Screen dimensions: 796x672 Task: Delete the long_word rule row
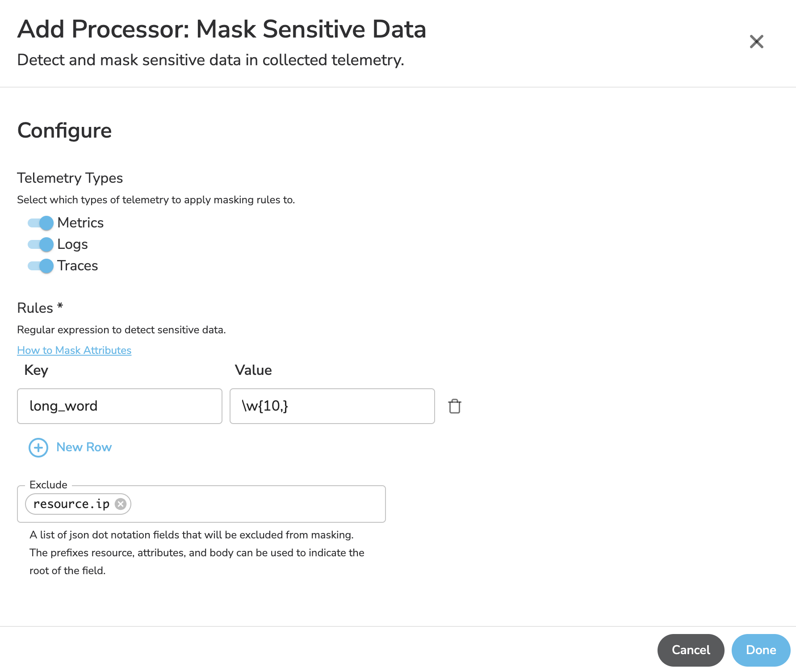click(x=454, y=406)
